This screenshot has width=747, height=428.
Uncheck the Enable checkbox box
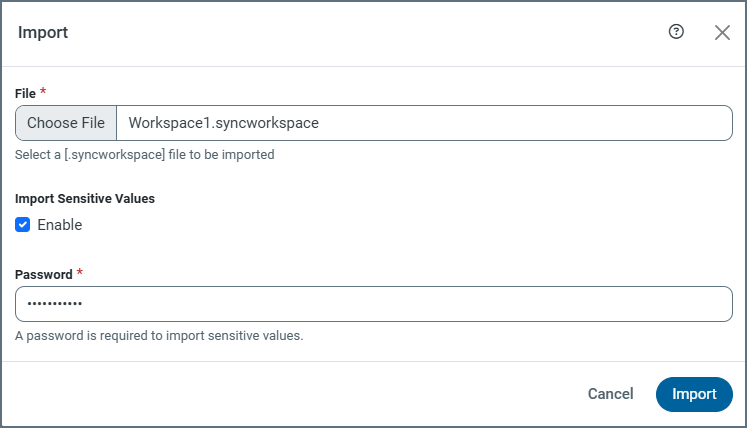click(x=23, y=225)
